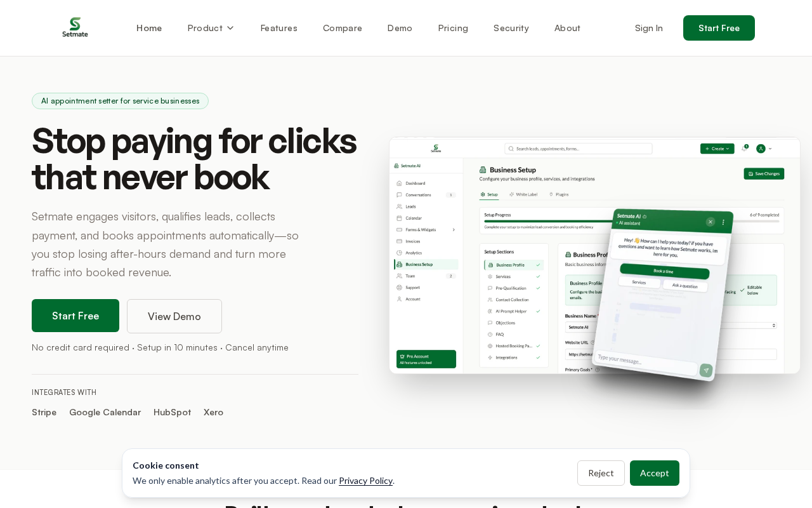Image resolution: width=812 pixels, height=508 pixels.
Task: Open the Features nav item
Action: point(278,28)
